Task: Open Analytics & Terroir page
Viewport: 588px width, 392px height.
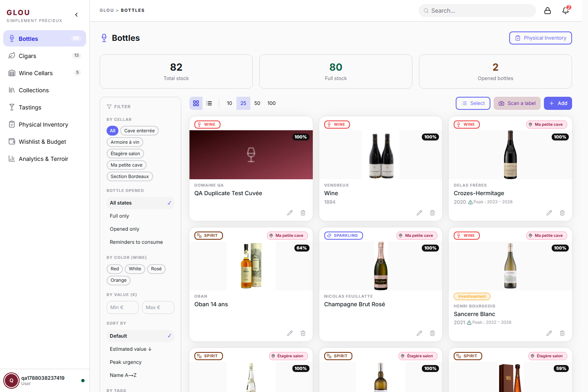Action: pyautogui.click(x=45, y=158)
